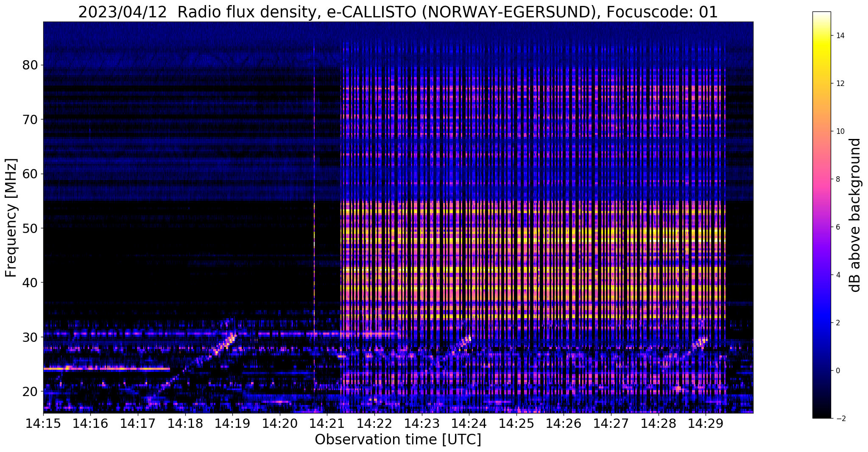Click the 14:29 time tick label
The height and width of the screenshot is (452, 868).
pos(706,423)
